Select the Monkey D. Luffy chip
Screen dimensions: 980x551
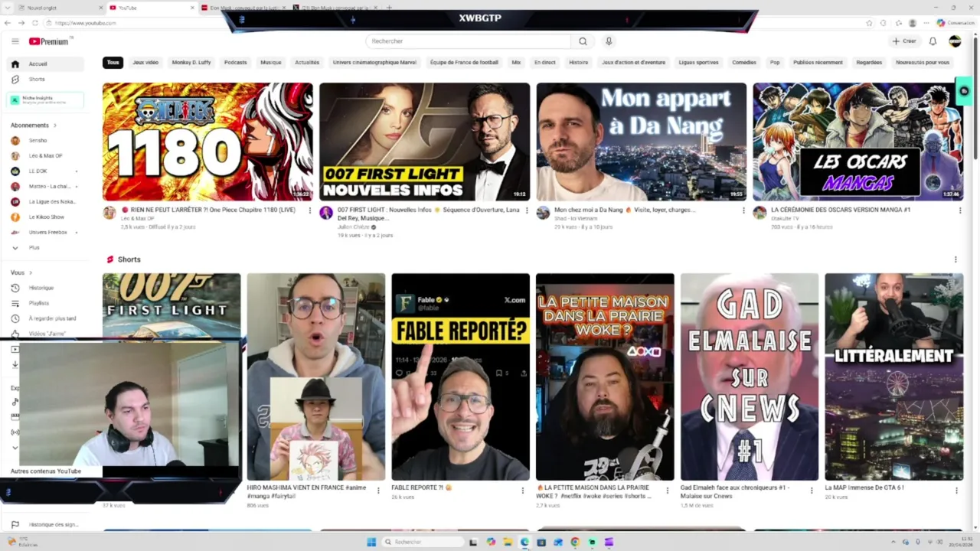click(x=191, y=63)
